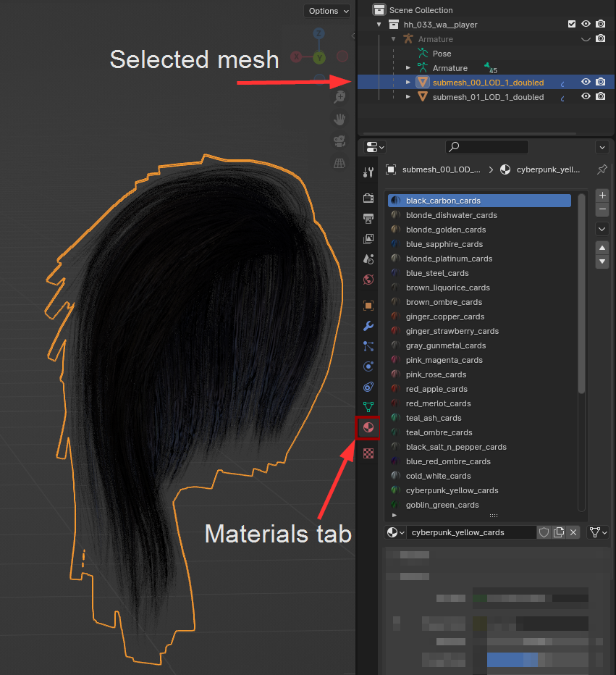The image size is (616, 675).
Task: Disable rendering for submesh_01_LOD_1_doubled
Action: coord(600,97)
